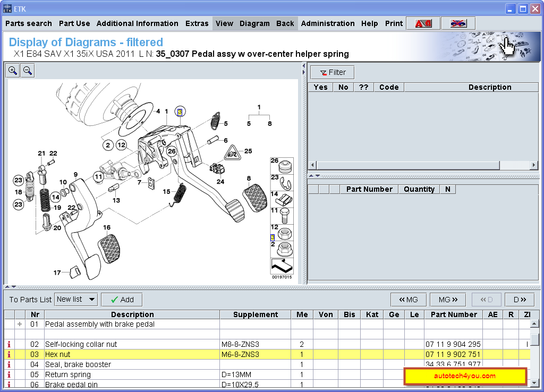Select bolt 11 thumbnail in the legend strip
Viewport: 544px width, 392px height.
[282, 216]
